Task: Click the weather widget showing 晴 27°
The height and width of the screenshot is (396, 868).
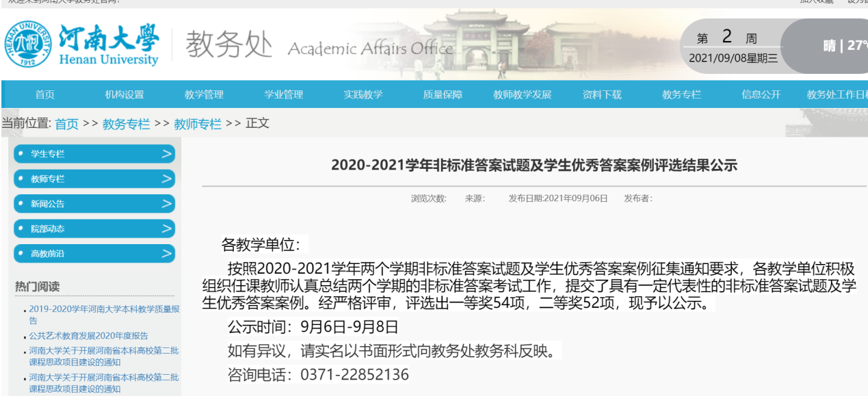Action: (844, 46)
